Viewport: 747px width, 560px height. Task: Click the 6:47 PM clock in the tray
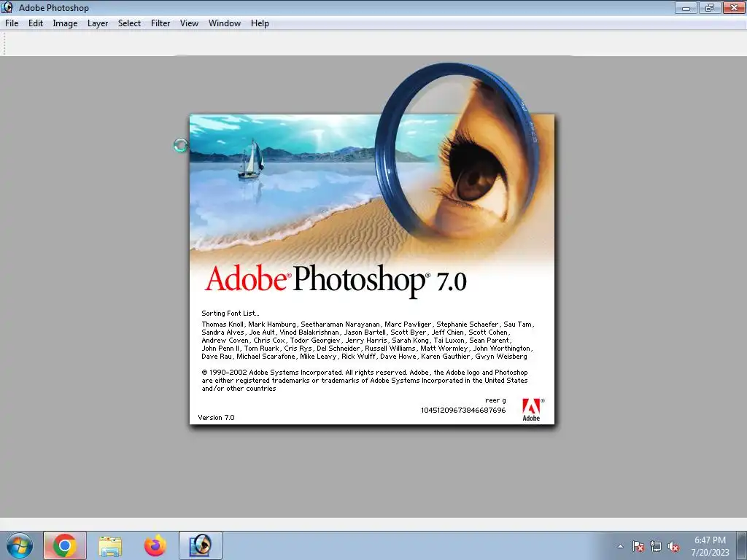click(710, 540)
